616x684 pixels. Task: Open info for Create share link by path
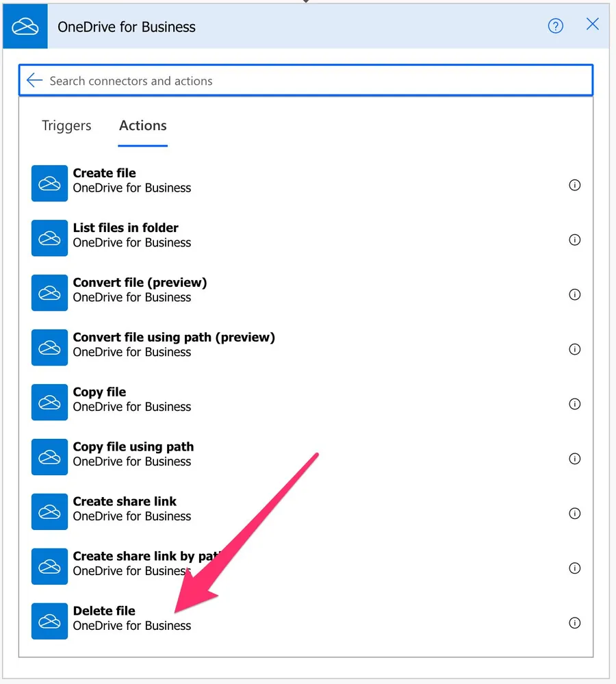coord(575,568)
